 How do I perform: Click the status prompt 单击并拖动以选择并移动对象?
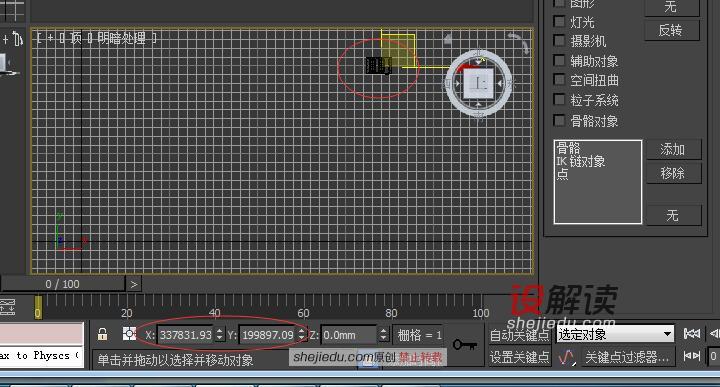click(x=175, y=359)
